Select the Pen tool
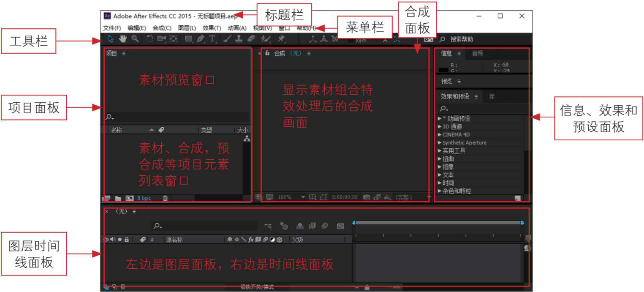Screen dimensions: 644x292 coord(200,39)
